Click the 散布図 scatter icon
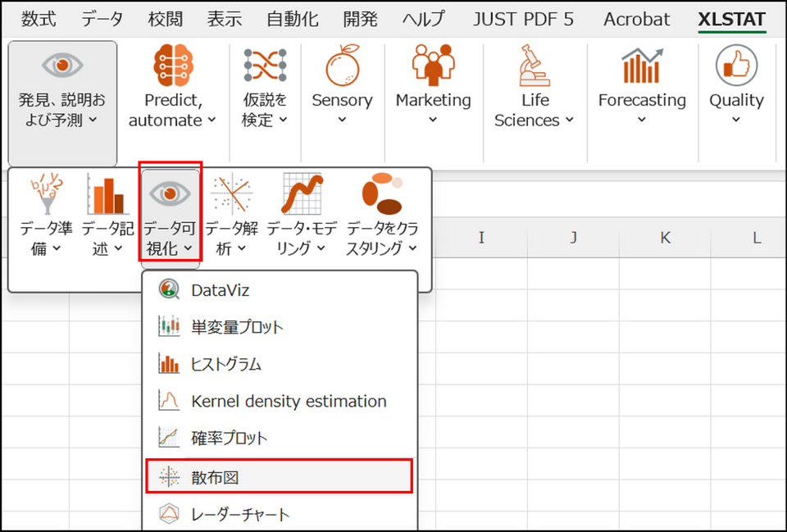 [169, 477]
